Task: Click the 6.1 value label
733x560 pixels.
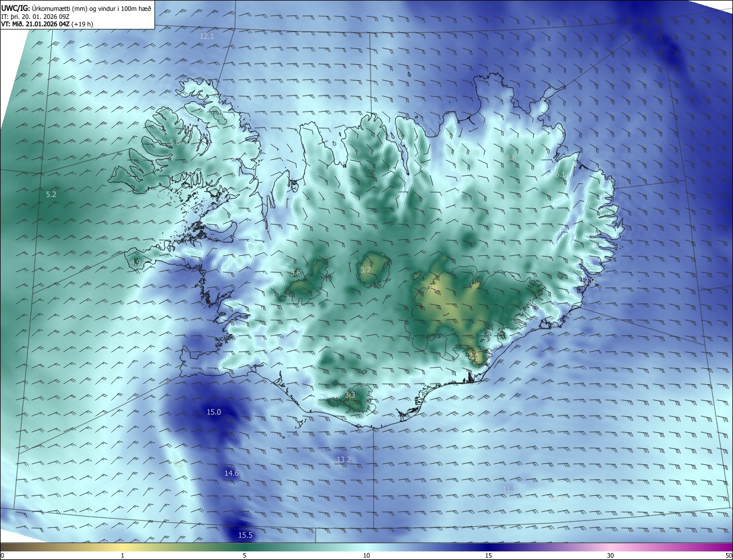Action: coord(559,175)
